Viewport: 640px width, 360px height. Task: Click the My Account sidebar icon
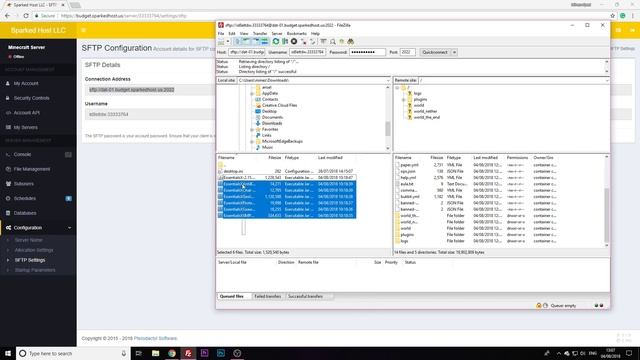tap(8, 83)
